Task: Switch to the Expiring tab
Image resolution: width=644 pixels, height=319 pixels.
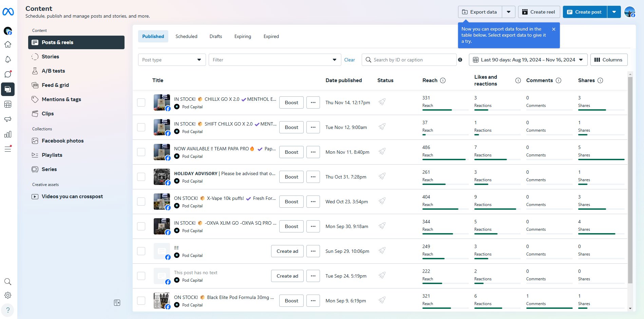Action: 243,36
